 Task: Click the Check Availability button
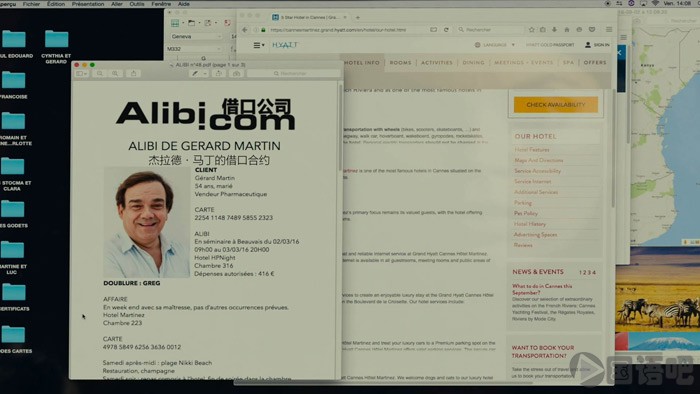555,105
